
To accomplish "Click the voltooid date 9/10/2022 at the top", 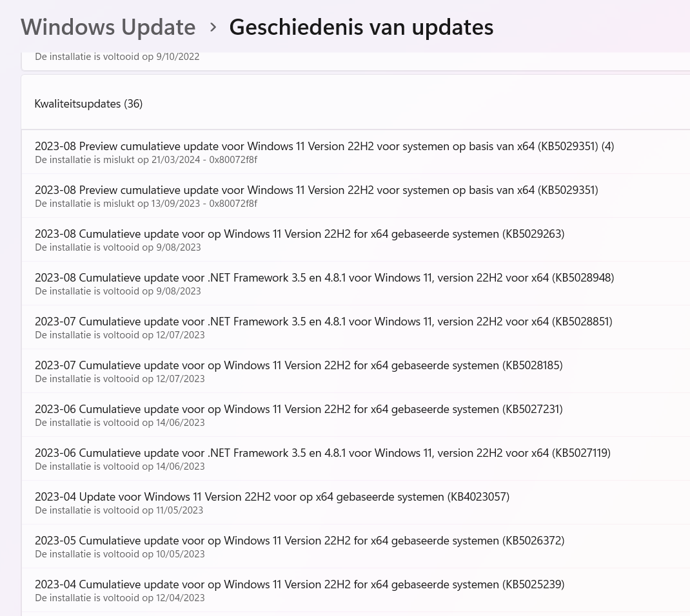I will click(177, 56).
